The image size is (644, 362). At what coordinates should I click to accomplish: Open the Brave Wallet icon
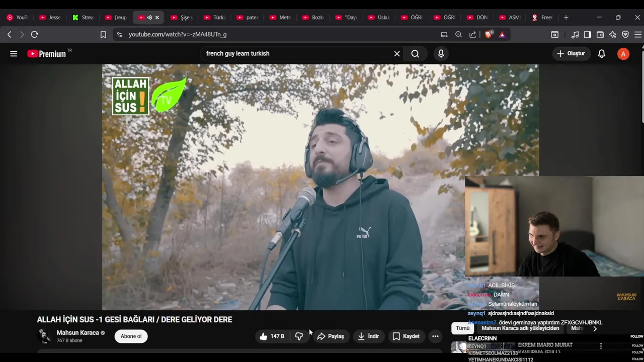click(x=600, y=35)
